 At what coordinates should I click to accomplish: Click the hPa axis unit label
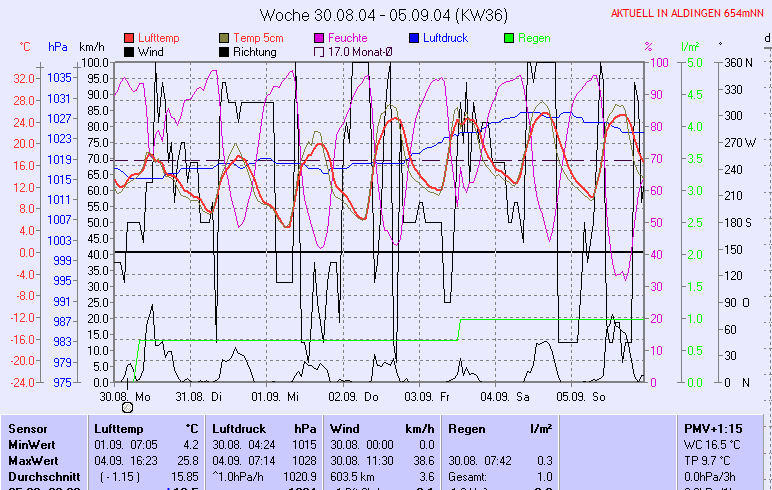[x=58, y=46]
